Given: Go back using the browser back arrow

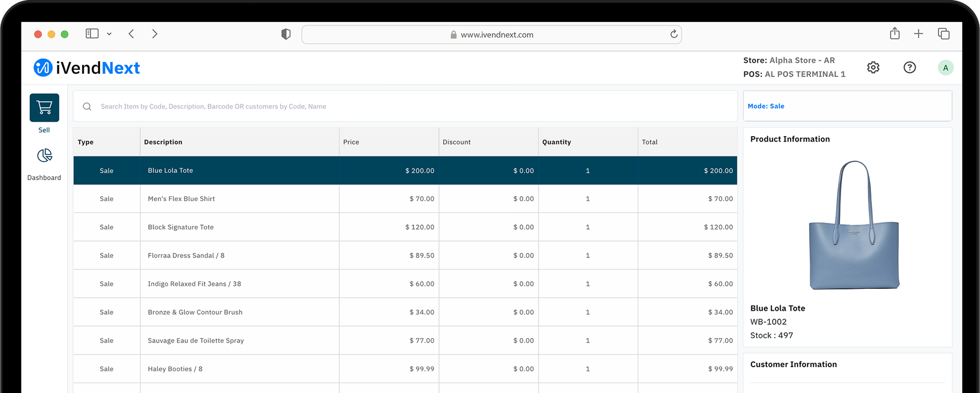Looking at the screenshot, I should 132,33.
